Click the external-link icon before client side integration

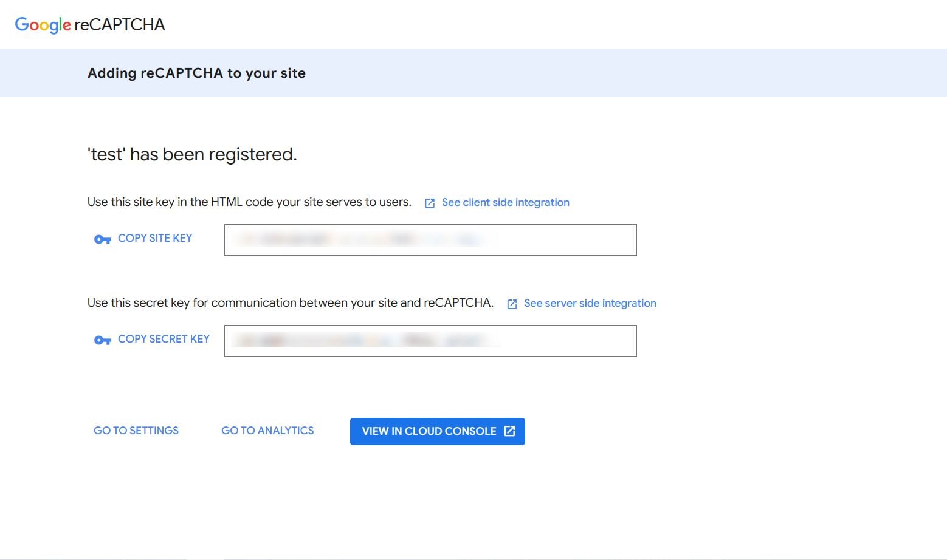click(430, 203)
